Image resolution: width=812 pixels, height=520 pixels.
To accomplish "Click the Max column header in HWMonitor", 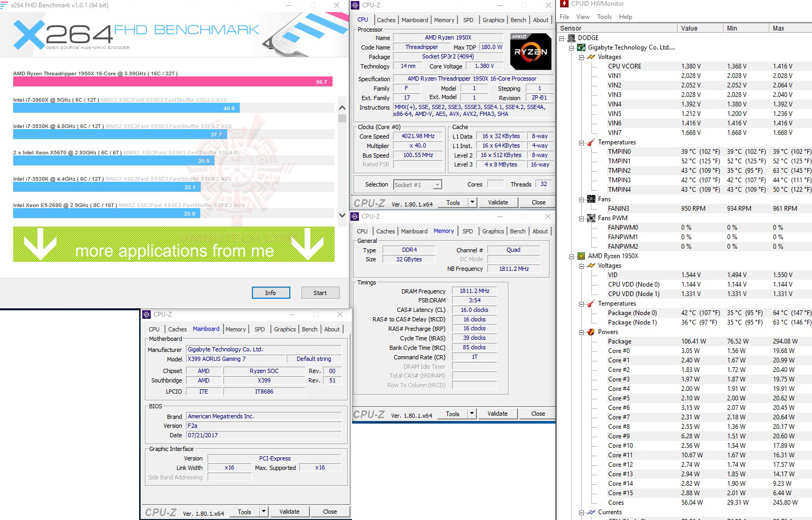I will click(790, 28).
